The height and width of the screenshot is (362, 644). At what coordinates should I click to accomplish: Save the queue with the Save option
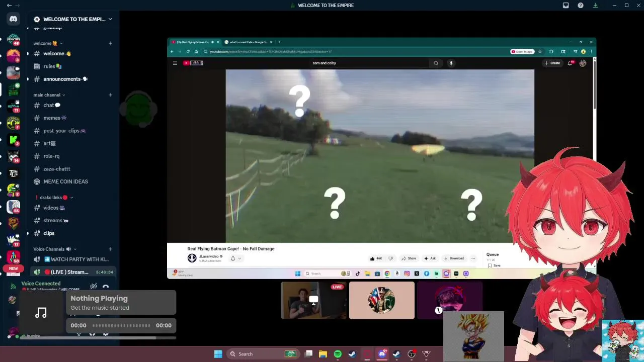coord(494,265)
